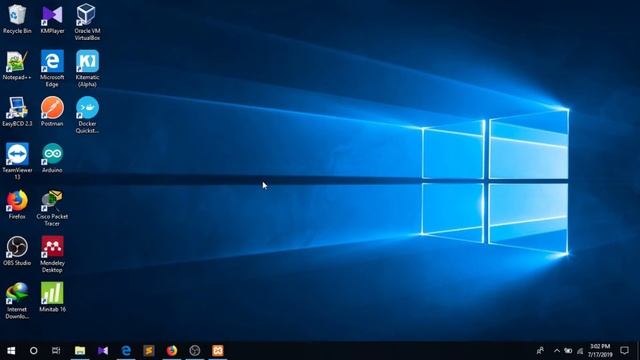The height and width of the screenshot is (360, 640).
Task: Select the EasyBCD 2.3 desktop shortcut
Action: click(x=17, y=111)
